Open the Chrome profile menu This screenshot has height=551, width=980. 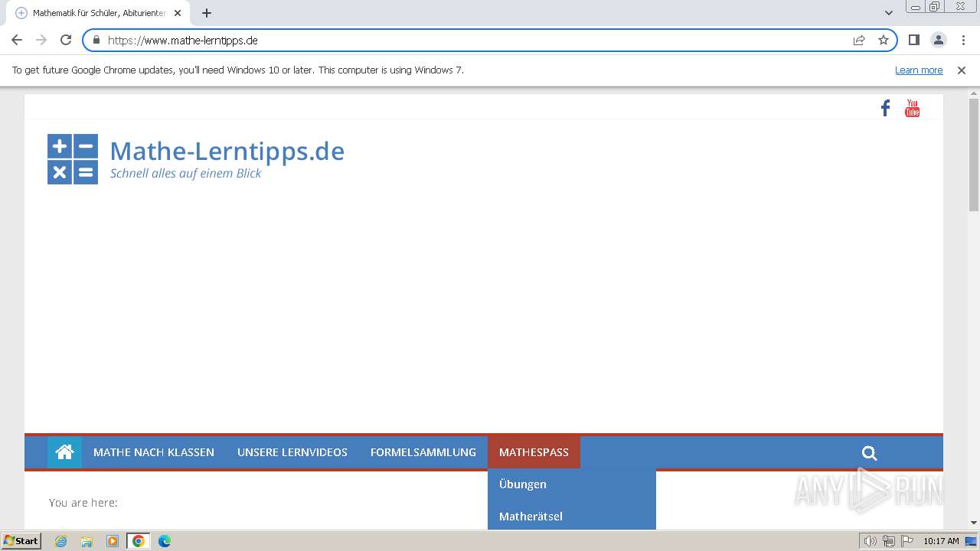click(x=939, y=40)
